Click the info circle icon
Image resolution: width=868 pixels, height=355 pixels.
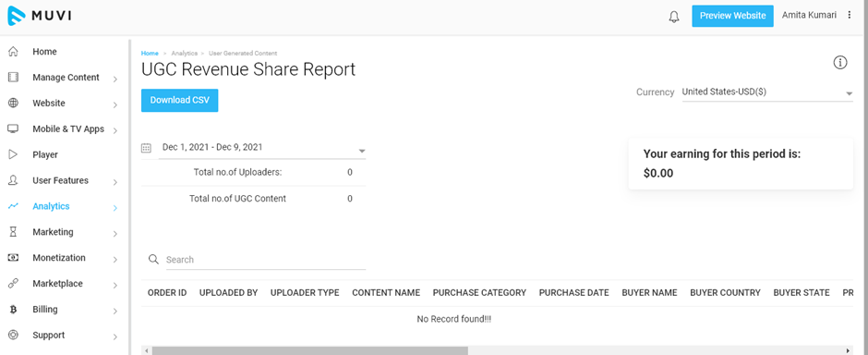pos(839,63)
